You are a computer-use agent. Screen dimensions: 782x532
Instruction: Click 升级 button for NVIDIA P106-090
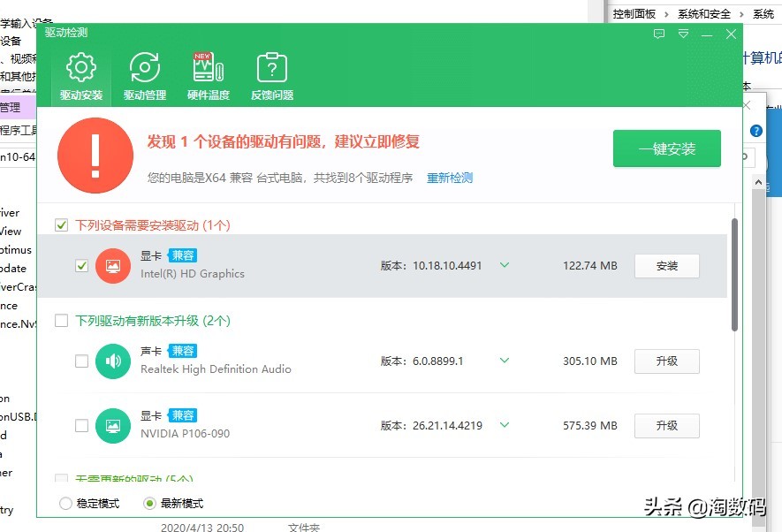point(666,425)
